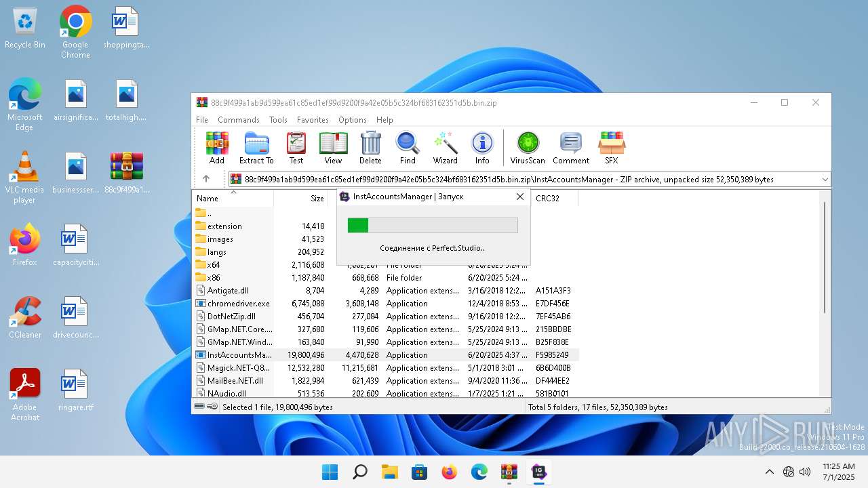The height and width of the screenshot is (488, 868).
Task: Select the images folder
Action: click(387, 239)
